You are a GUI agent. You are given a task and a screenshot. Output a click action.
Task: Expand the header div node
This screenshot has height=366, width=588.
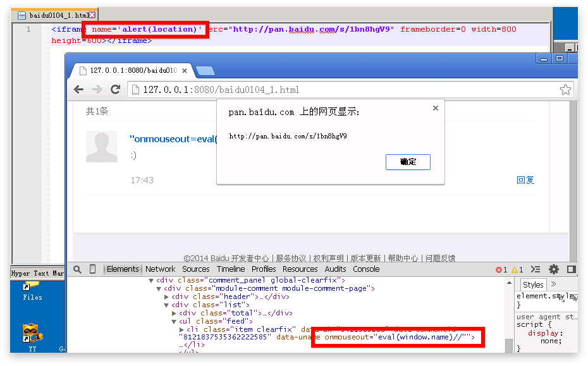(166, 296)
